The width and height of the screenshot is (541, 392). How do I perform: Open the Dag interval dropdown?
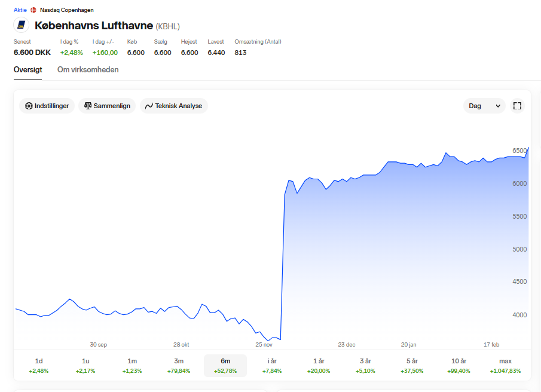[484, 106]
